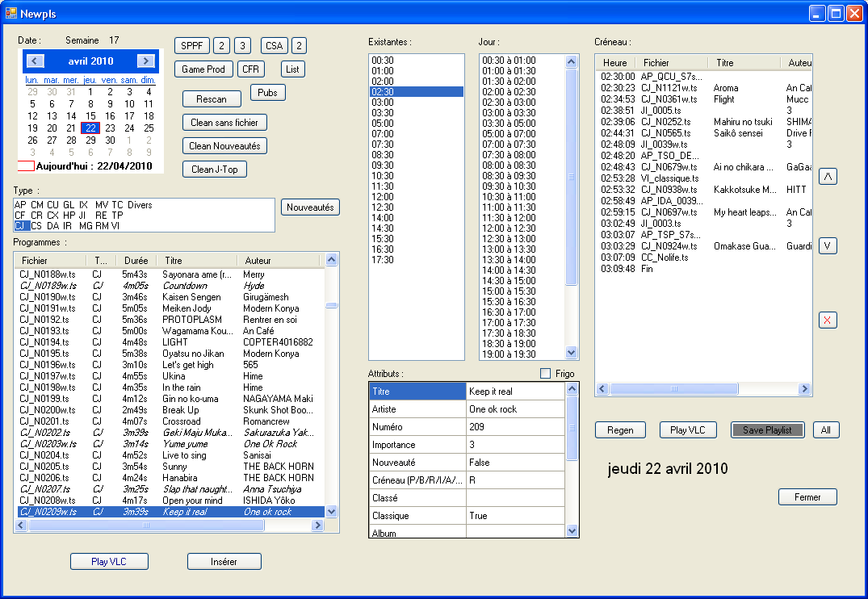Move entry down with the V button
Screen dimensions: 868x599
pos(828,245)
